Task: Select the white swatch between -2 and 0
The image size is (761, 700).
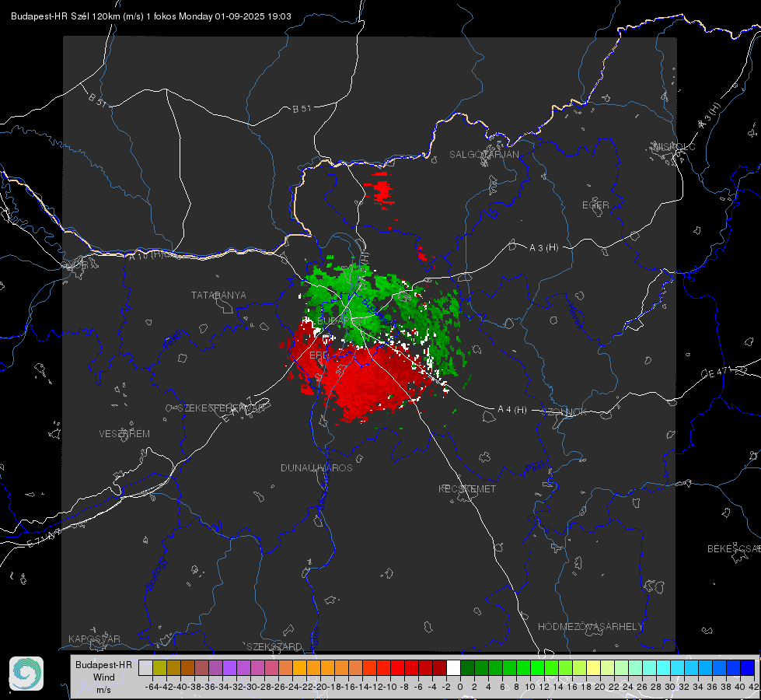Action: click(x=453, y=668)
